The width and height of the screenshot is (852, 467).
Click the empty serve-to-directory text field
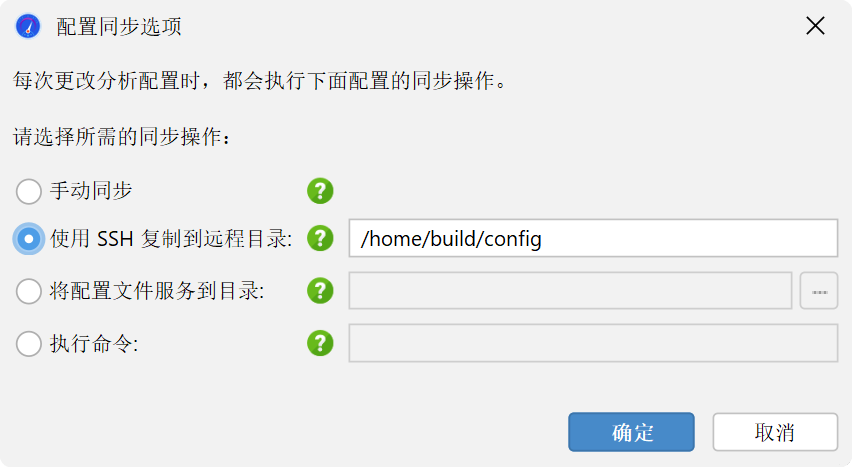point(571,291)
